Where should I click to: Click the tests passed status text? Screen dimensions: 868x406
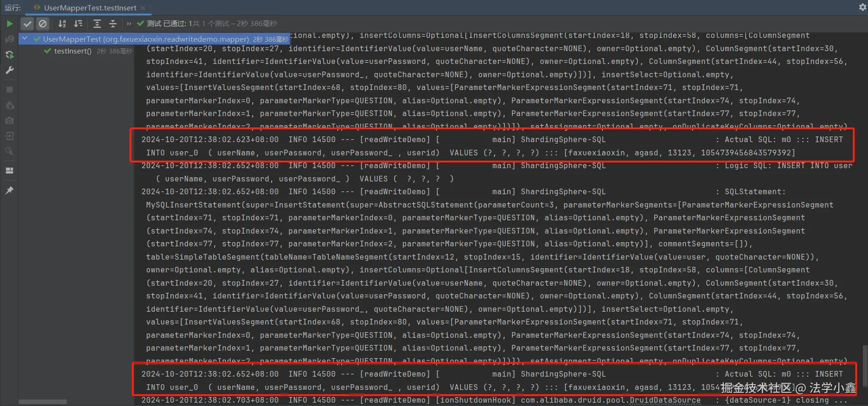(212, 24)
